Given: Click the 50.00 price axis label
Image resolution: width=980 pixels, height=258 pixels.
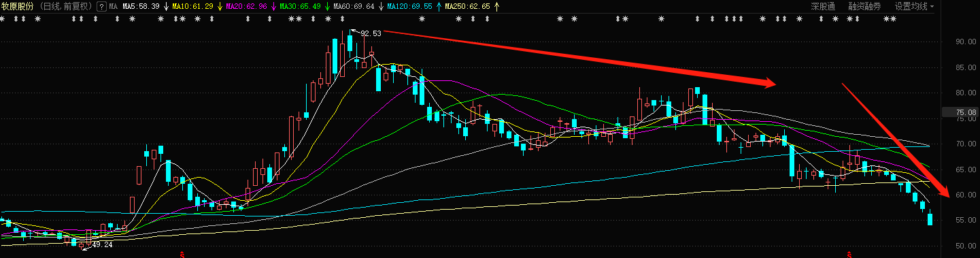Looking at the screenshot, I should (x=966, y=246).
